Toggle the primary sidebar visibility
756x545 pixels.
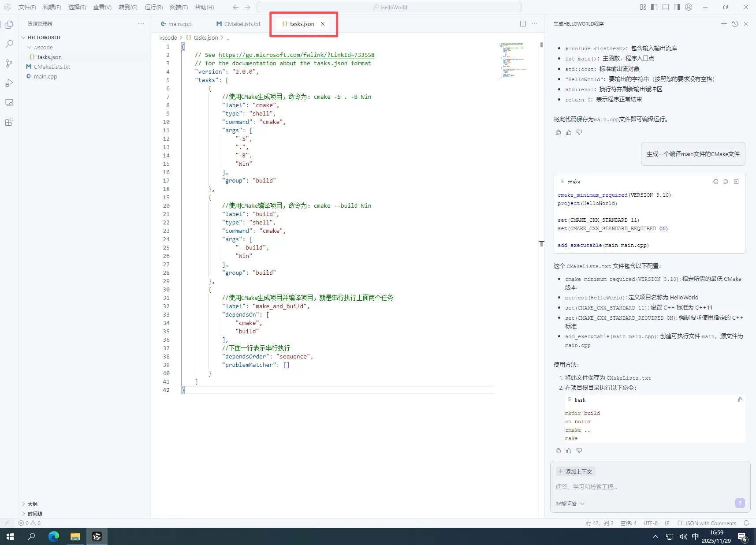(654, 7)
